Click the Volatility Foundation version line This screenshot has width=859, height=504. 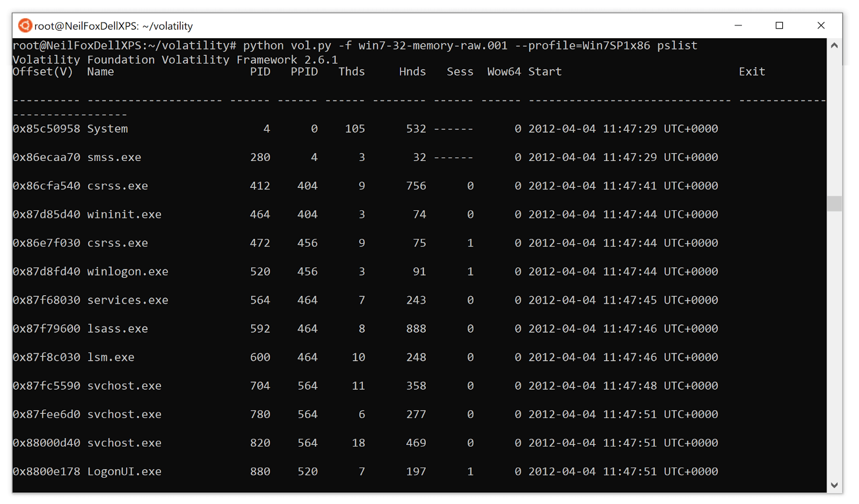pos(174,60)
